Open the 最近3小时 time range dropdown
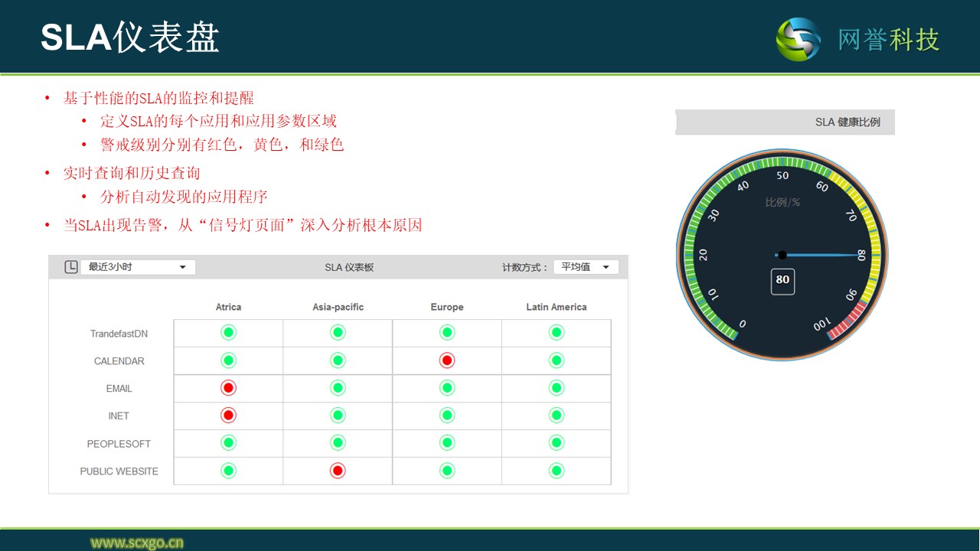980x551 pixels. 138,267
